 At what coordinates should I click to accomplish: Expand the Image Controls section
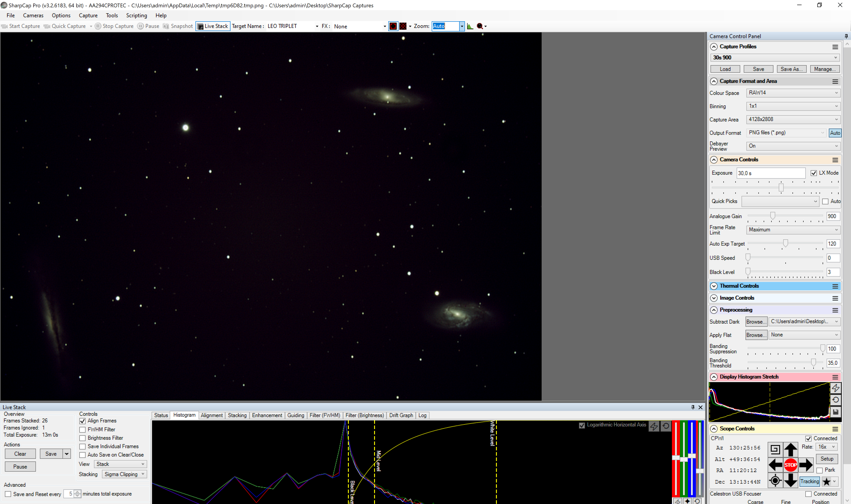(713, 298)
